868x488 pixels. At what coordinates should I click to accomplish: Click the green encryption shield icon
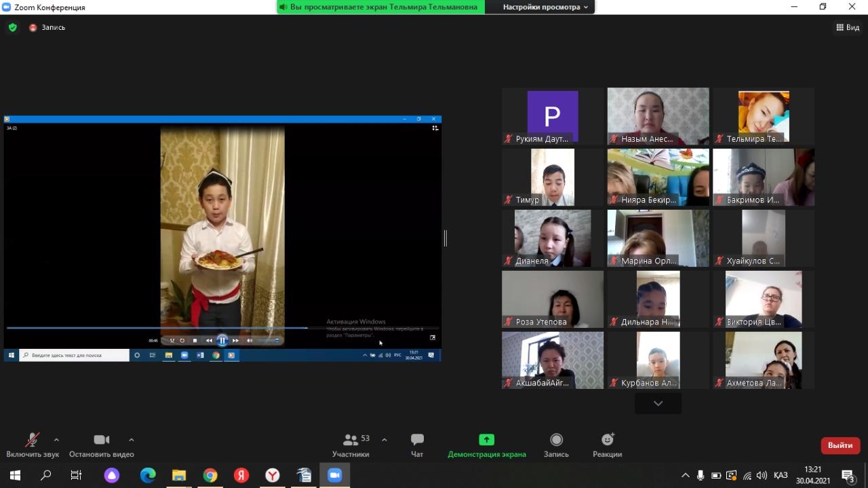point(12,28)
